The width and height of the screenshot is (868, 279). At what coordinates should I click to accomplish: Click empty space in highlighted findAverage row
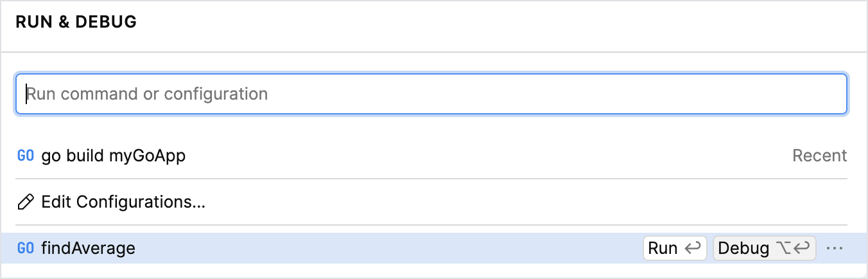coord(385,248)
